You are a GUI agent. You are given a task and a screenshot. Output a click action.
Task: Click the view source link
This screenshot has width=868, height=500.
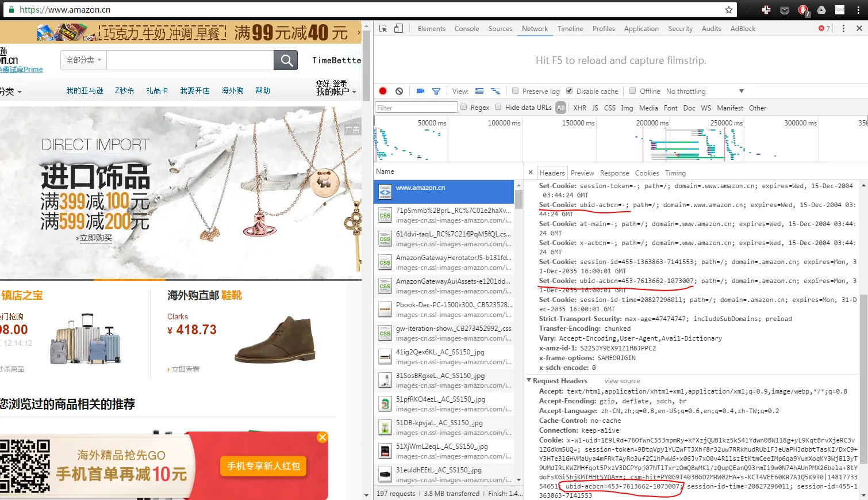pos(622,381)
